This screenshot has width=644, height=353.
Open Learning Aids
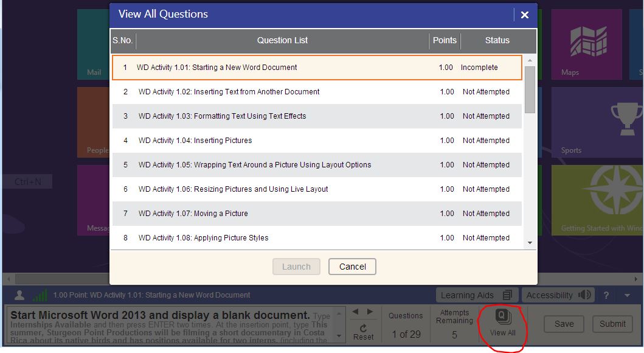tap(477, 295)
